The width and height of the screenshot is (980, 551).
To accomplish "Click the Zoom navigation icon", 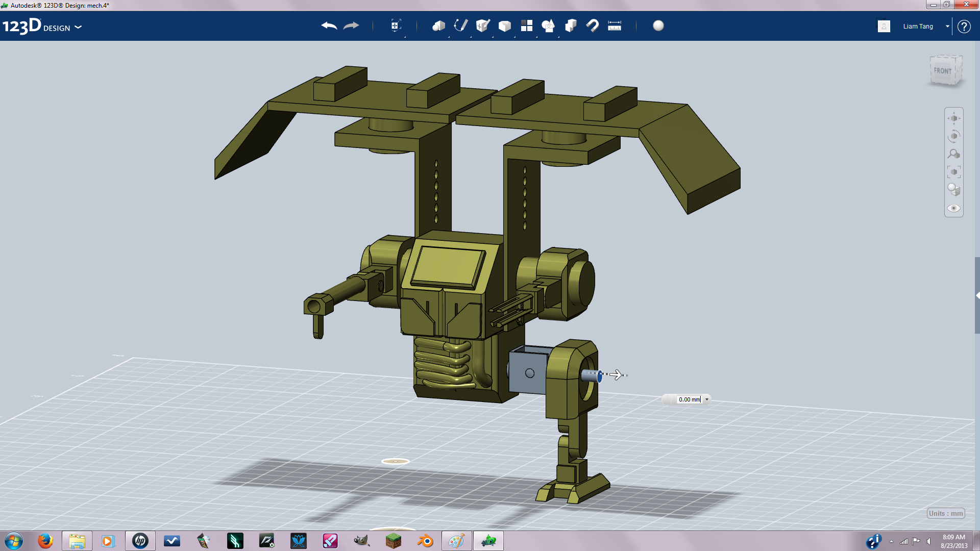I will coord(954,154).
